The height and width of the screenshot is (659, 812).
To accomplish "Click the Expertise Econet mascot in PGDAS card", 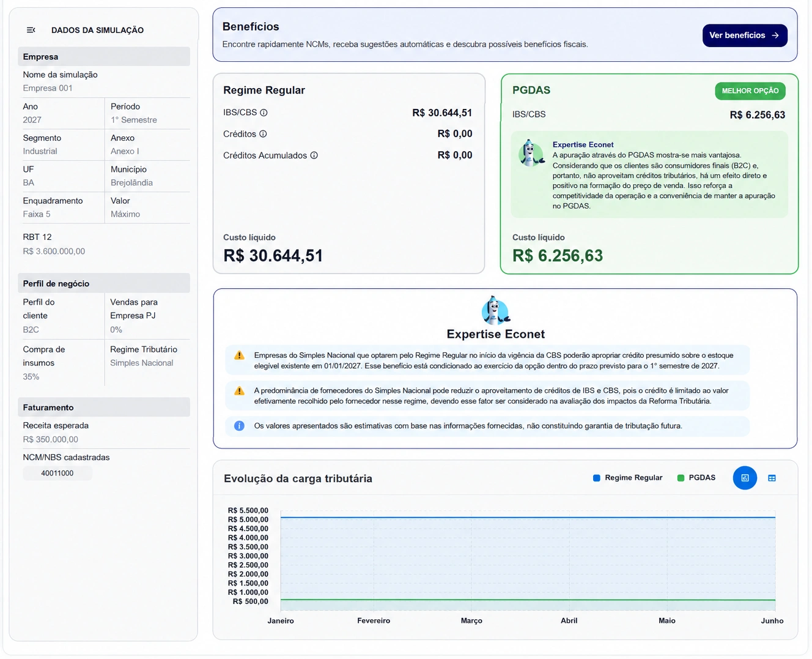I will click(531, 153).
